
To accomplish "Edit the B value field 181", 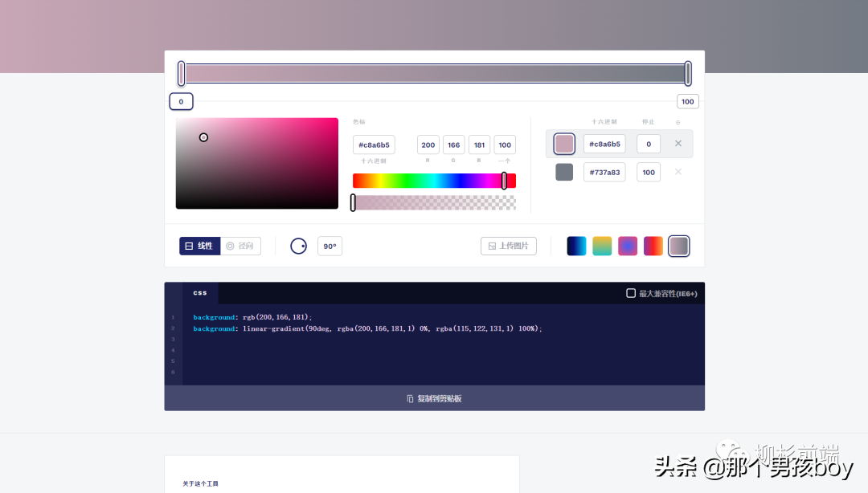I will tap(479, 145).
